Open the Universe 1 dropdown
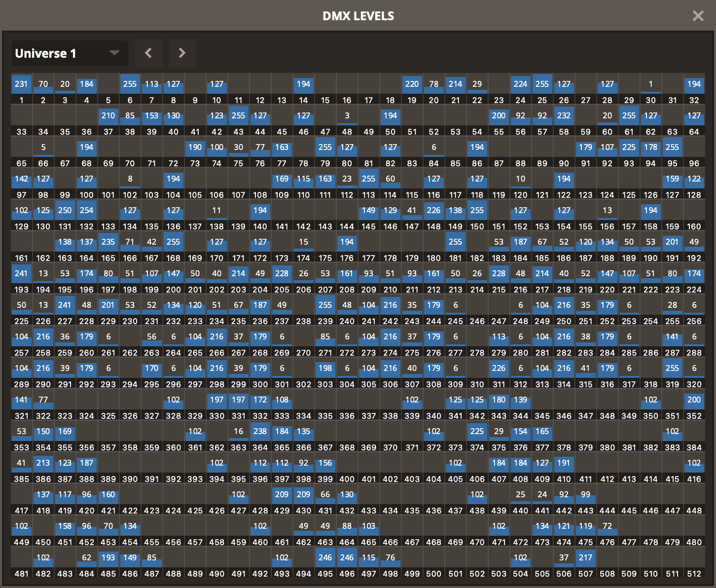Screen dimensions: 716x588 [x=70, y=53]
